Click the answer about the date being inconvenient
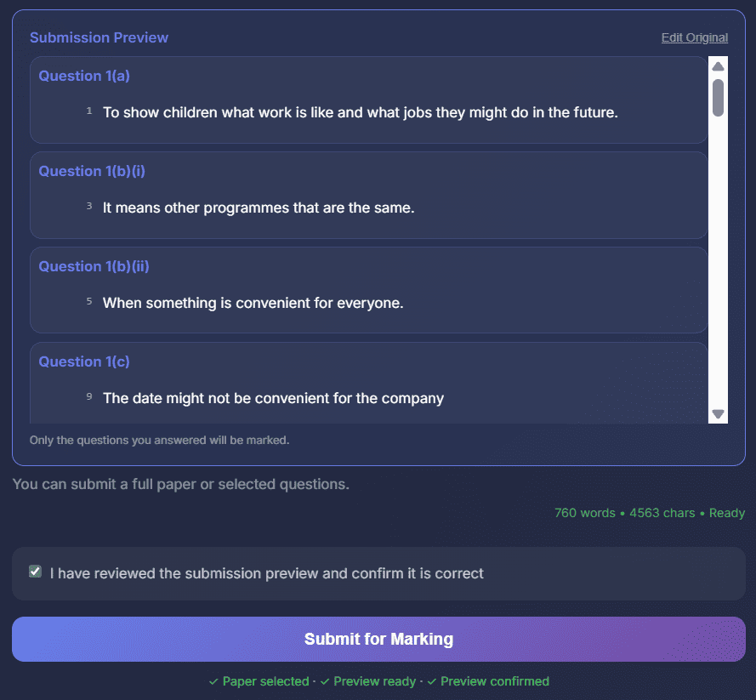Viewport: 756px width, 700px height. 273,398
